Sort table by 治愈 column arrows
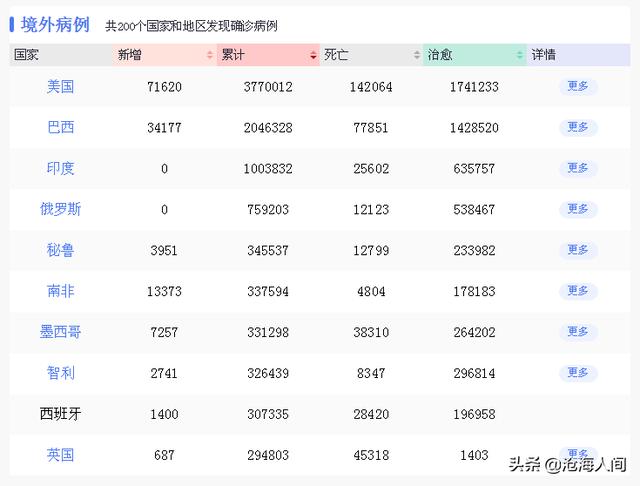 520,55
